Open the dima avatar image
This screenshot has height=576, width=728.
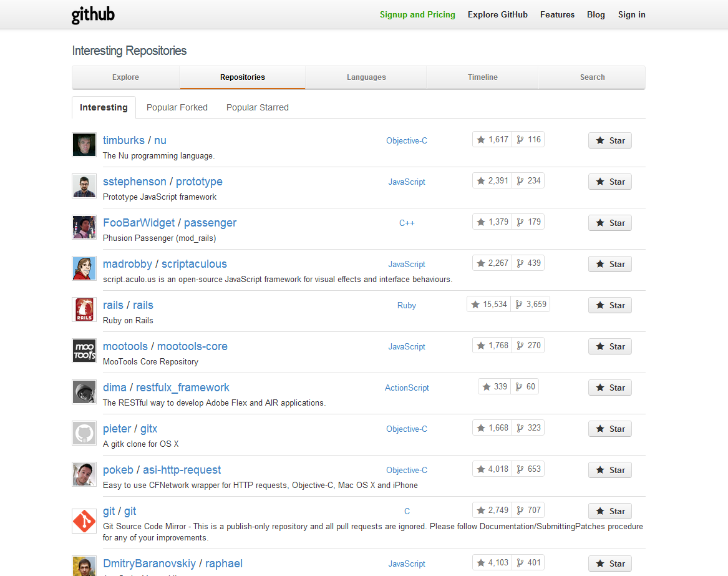(x=84, y=392)
